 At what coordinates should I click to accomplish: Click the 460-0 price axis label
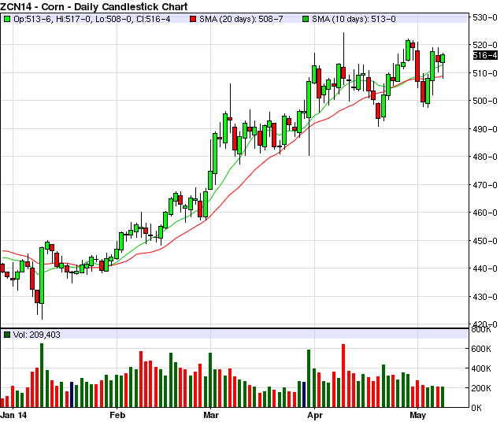pyautogui.click(x=485, y=213)
